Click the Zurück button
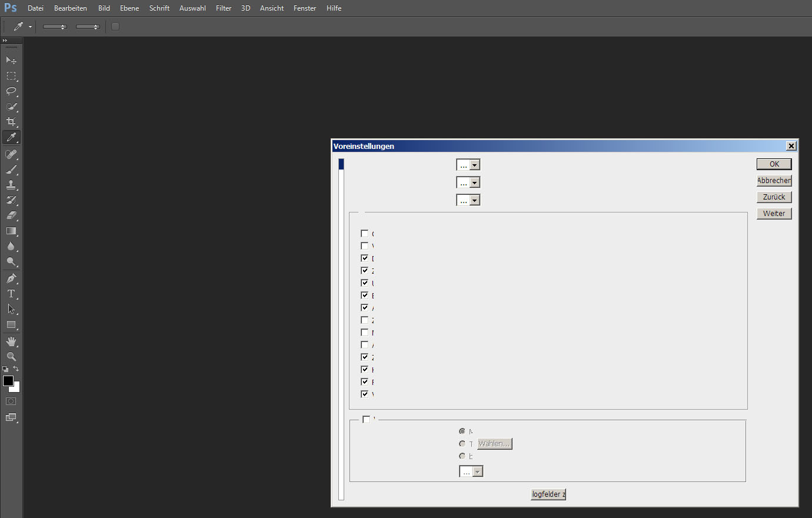The image size is (812, 518). (x=774, y=197)
